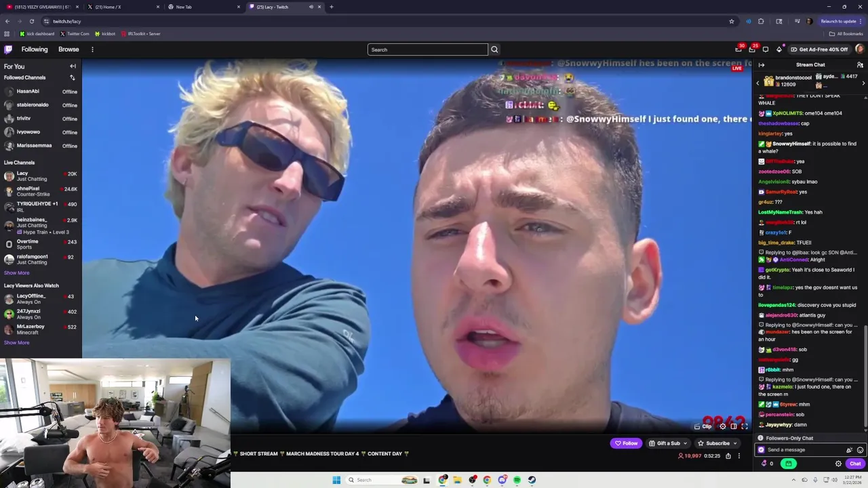
Task: Next arrow on gift leaderboard in chat
Action: tap(863, 83)
